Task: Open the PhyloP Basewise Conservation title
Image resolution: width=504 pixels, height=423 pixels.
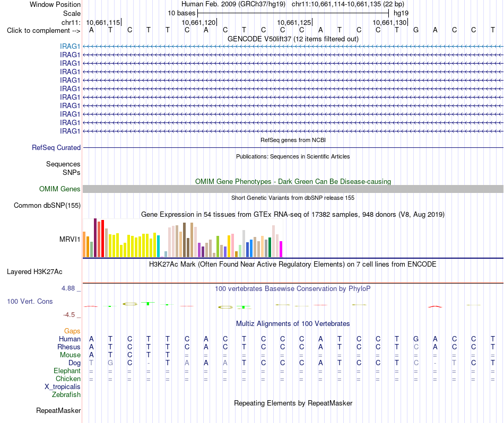Action: [293, 289]
